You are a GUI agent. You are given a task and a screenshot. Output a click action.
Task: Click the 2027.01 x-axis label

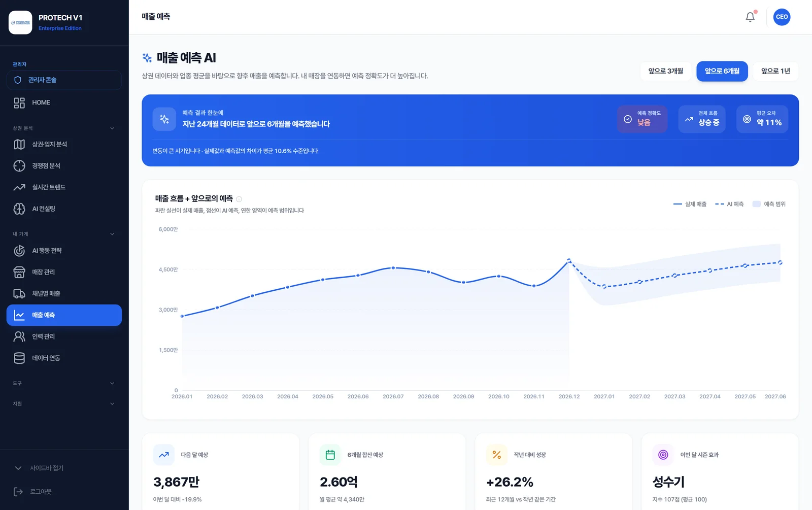[604, 397]
